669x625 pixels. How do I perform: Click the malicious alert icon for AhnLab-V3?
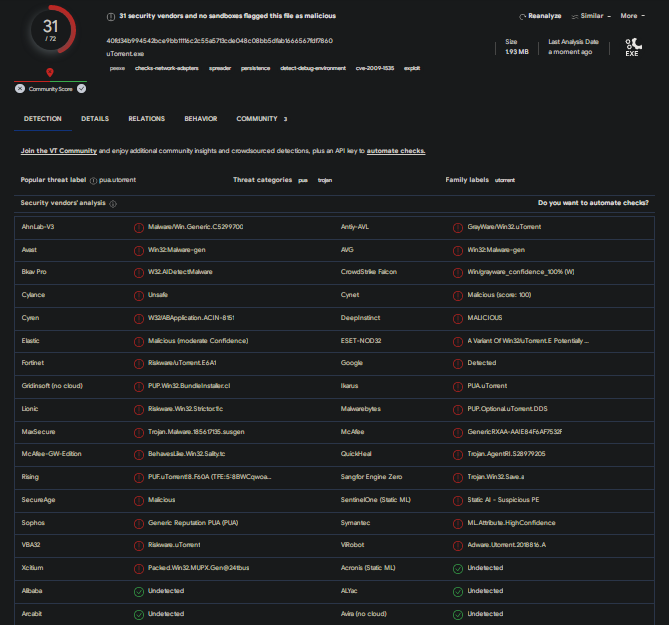pos(139,227)
